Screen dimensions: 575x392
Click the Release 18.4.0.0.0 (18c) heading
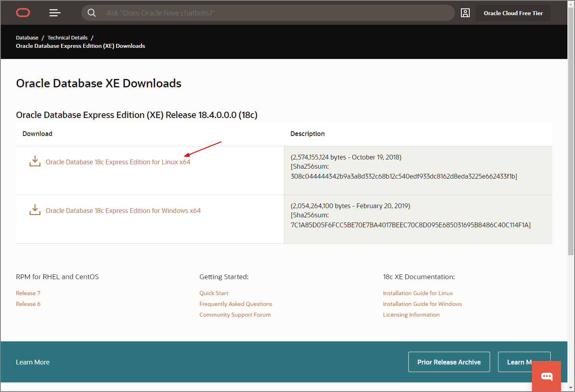[x=137, y=115]
